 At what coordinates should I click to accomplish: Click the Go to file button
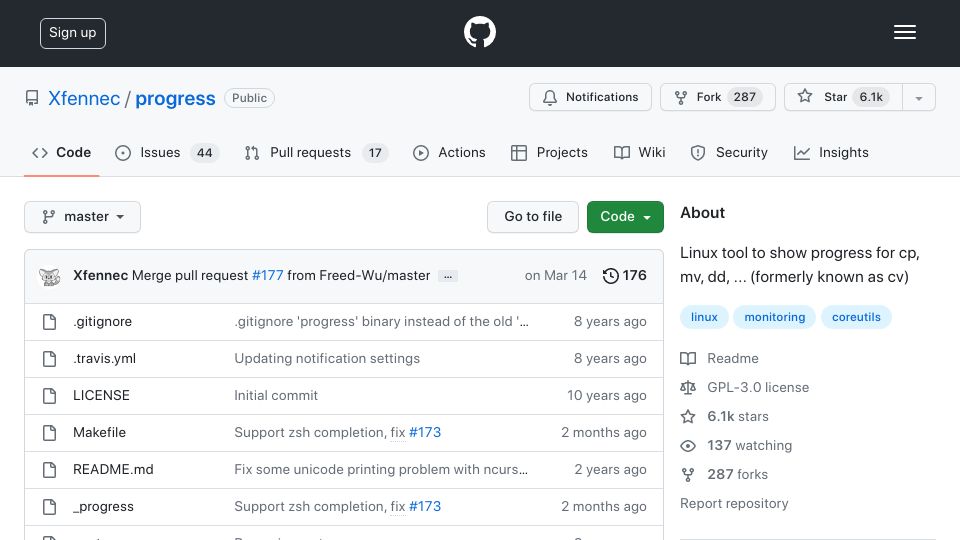(533, 217)
